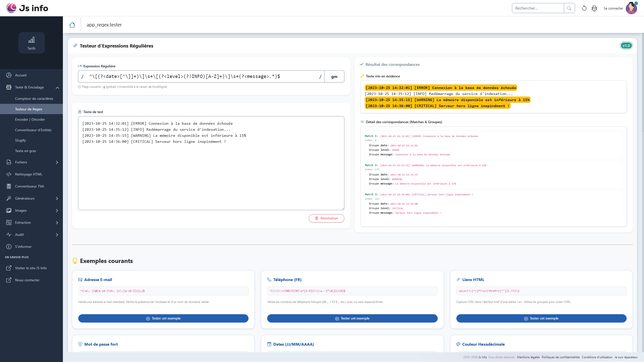Click the Réinitialiser button
Viewport: 644px width, 362px height.
(x=327, y=218)
